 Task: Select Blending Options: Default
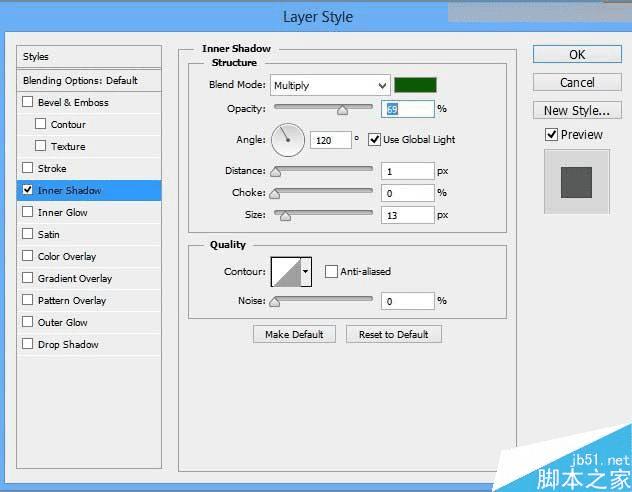[x=89, y=80]
